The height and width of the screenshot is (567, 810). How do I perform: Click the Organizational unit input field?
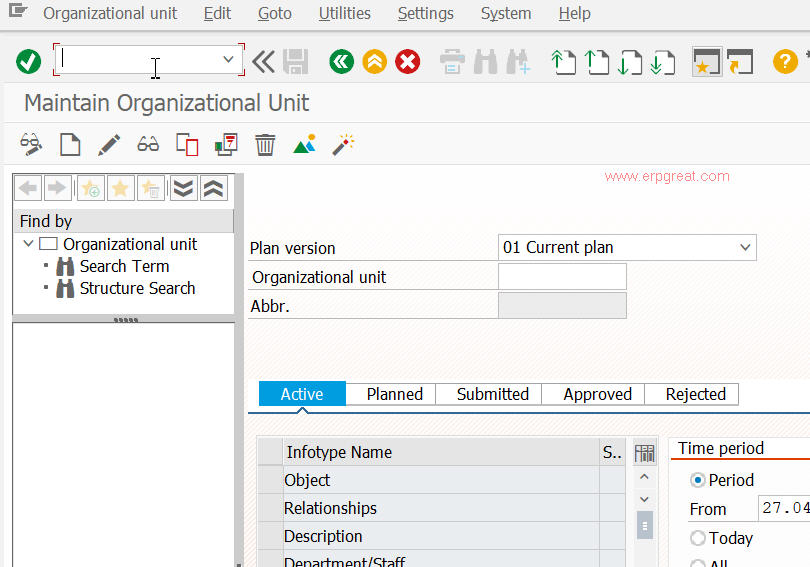[562, 277]
